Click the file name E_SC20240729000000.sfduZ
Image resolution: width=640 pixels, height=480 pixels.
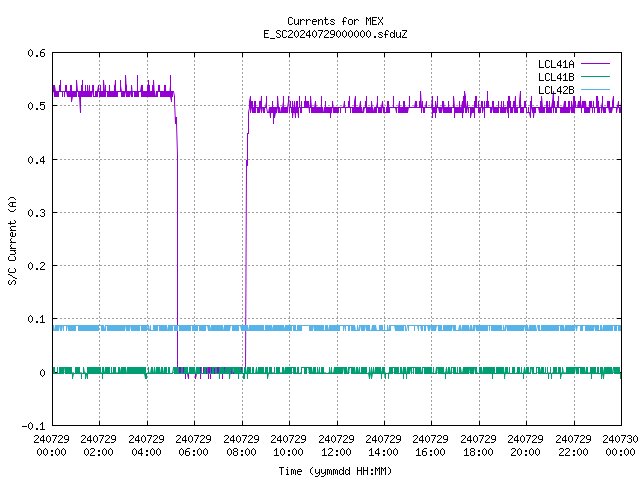335,34
